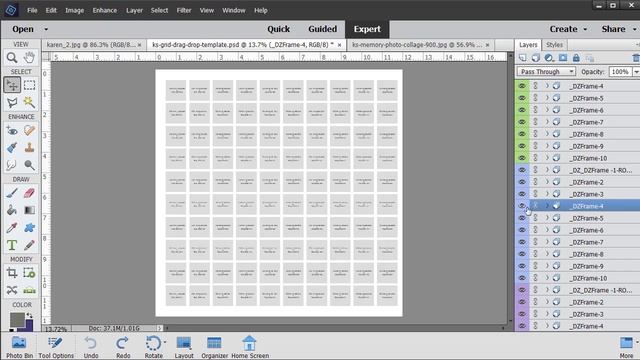Click the Undo button
Screen dimensions: 640x360
coord(91,347)
